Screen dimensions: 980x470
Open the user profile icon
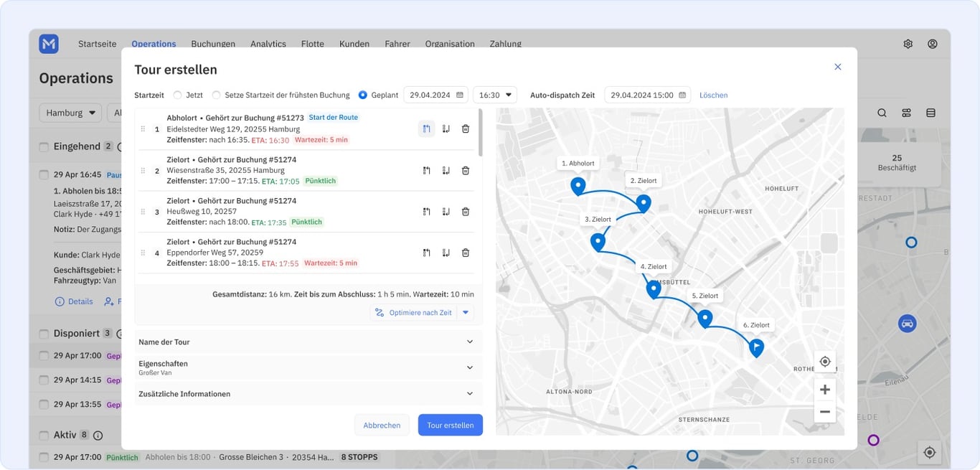point(933,44)
